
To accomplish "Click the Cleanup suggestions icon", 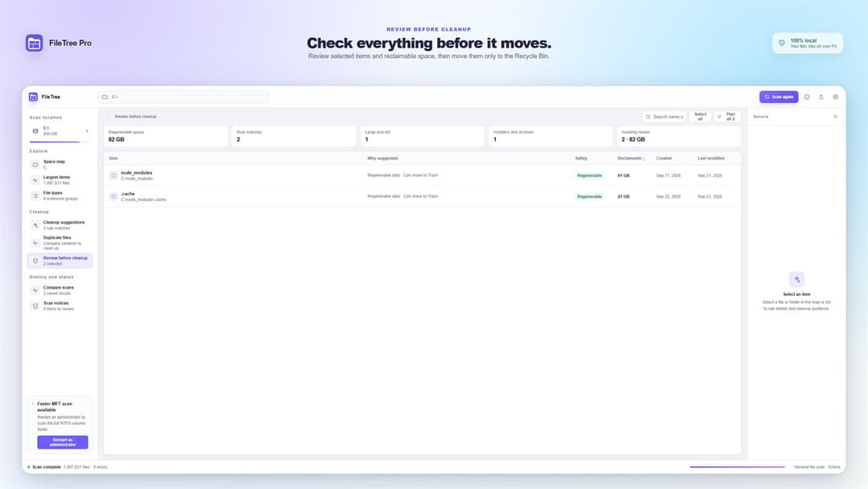I will coord(35,225).
